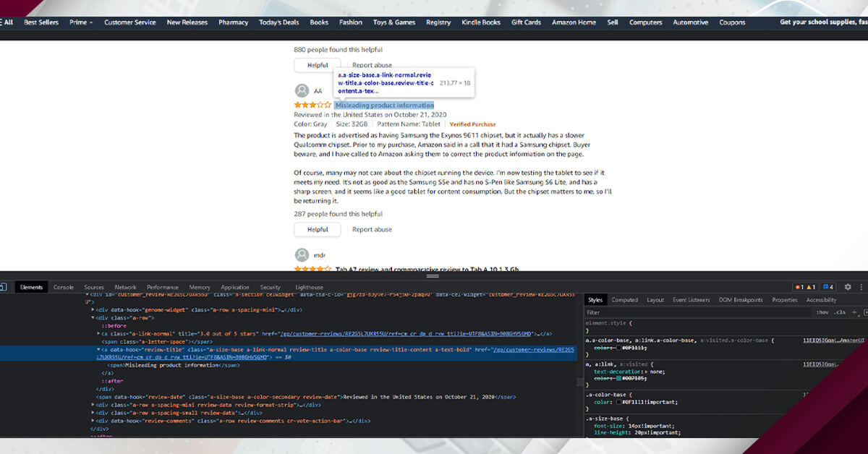Click the plus icon to add new style rule
Viewport: 868px width, 454px height.
click(854, 312)
